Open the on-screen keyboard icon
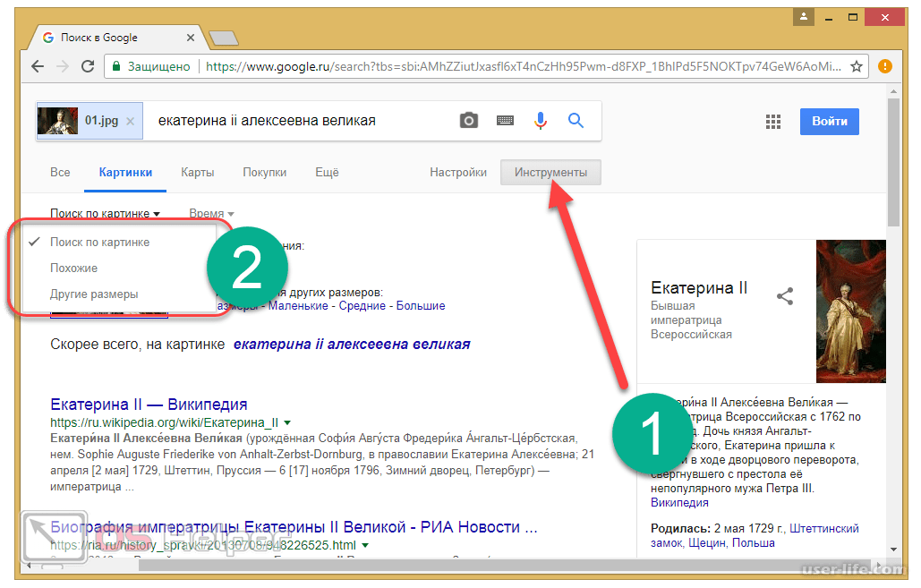The width and height of the screenshot is (921, 588). point(505,121)
